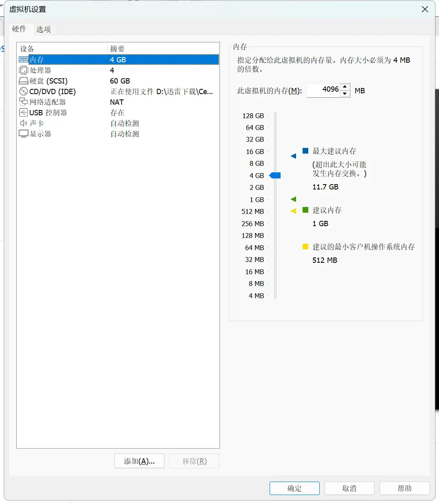Click the 32 GB slider label

click(255, 139)
